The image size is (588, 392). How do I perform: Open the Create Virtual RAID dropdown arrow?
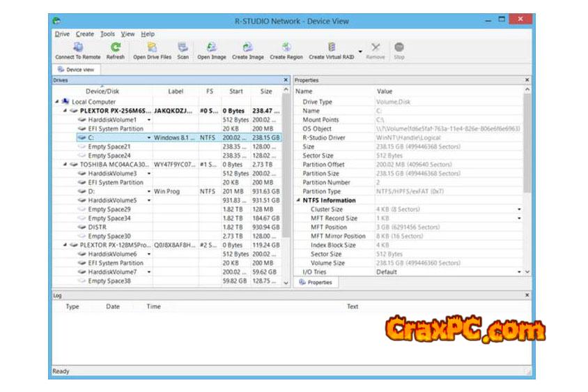[360, 52]
